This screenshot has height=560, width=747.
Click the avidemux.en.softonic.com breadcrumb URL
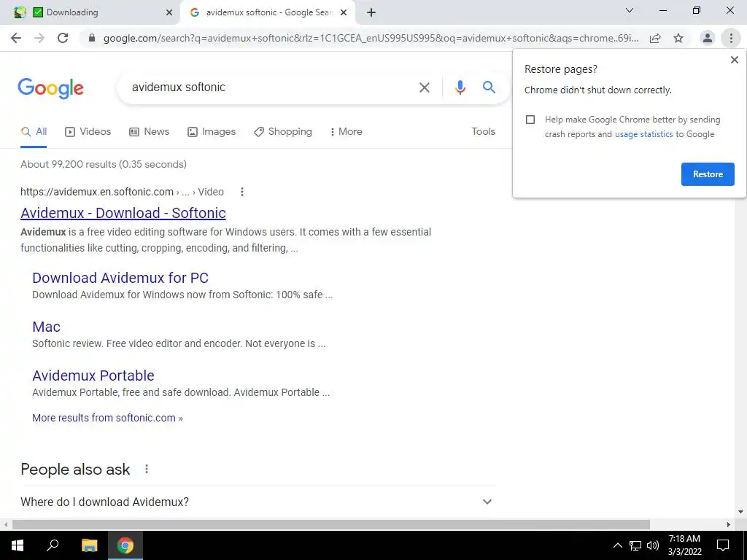122,192
